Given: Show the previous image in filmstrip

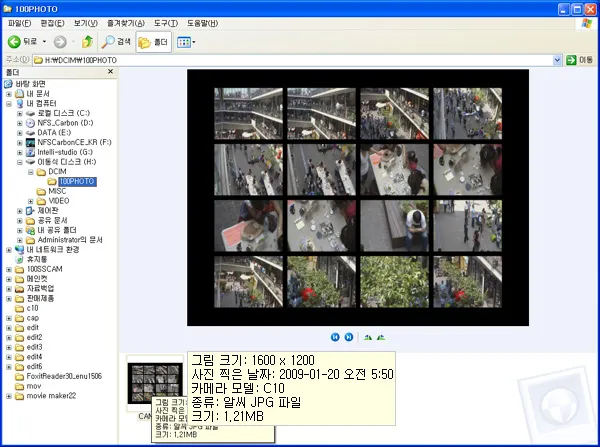Looking at the screenshot, I should pos(335,337).
